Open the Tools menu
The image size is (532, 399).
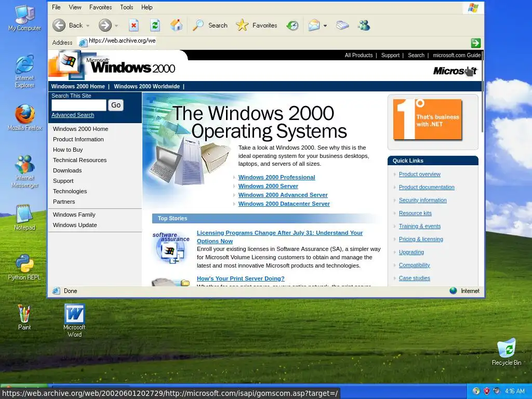coord(127,7)
